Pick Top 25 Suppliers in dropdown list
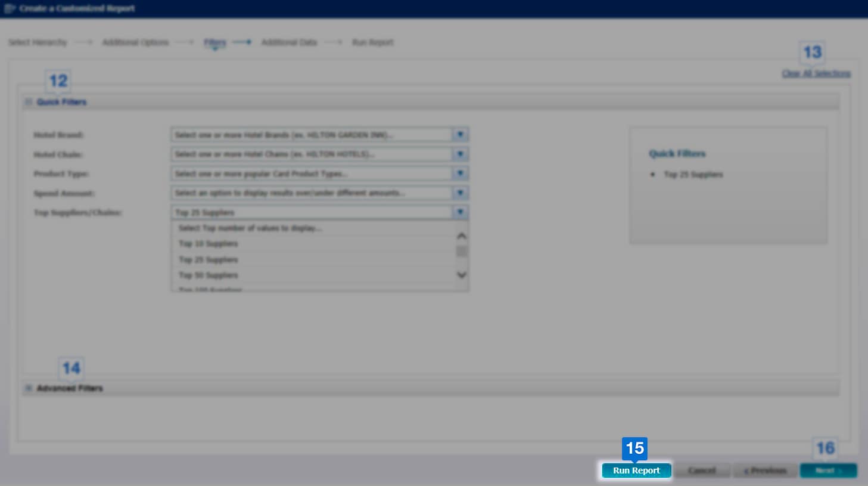 (209, 260)
